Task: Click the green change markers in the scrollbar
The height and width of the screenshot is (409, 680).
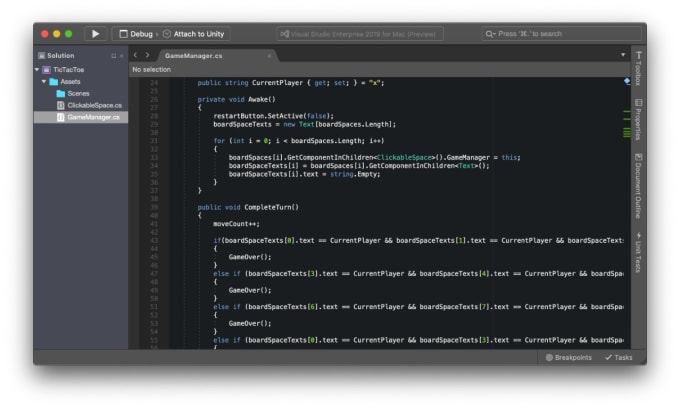Action: click(x=627, y=124)
